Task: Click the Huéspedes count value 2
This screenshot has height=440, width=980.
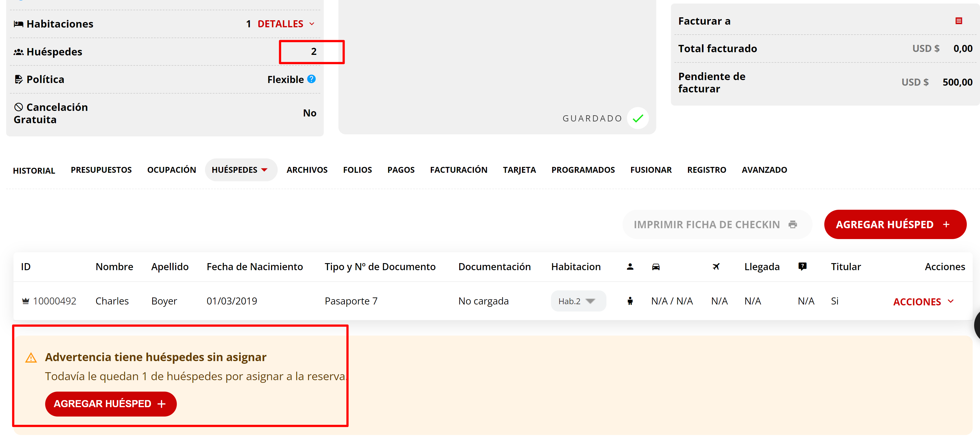Action: coord(313,52)
